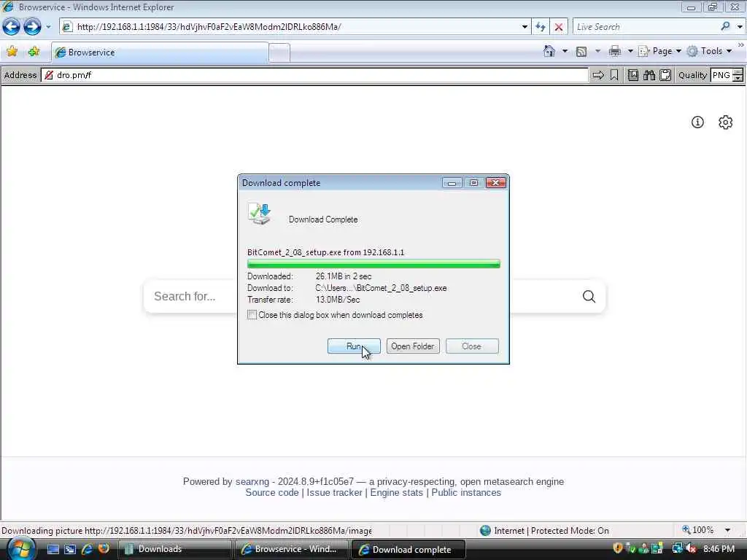Click Browservice Go arrow icon
This screenshot has height=560, width=747.
pyautogui.click(x=598, y=75)
